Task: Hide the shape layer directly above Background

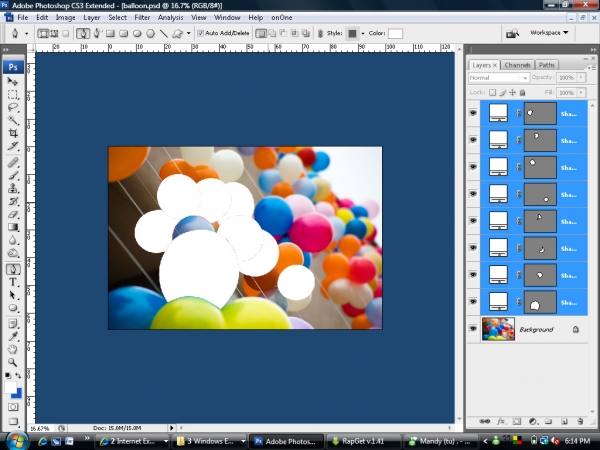Action: pyautogui.click(x=473, y=302)
